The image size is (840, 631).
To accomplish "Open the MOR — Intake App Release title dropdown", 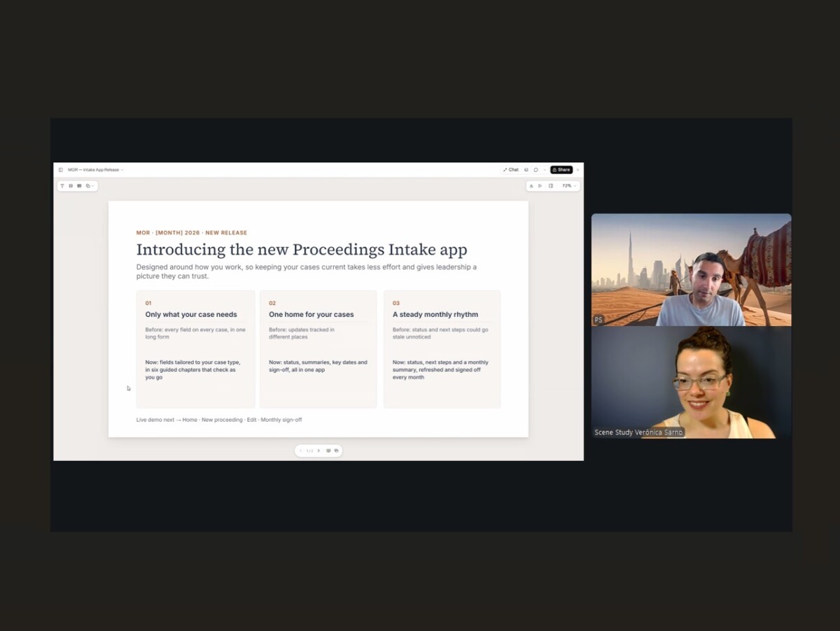I will [x=95, y=170].
